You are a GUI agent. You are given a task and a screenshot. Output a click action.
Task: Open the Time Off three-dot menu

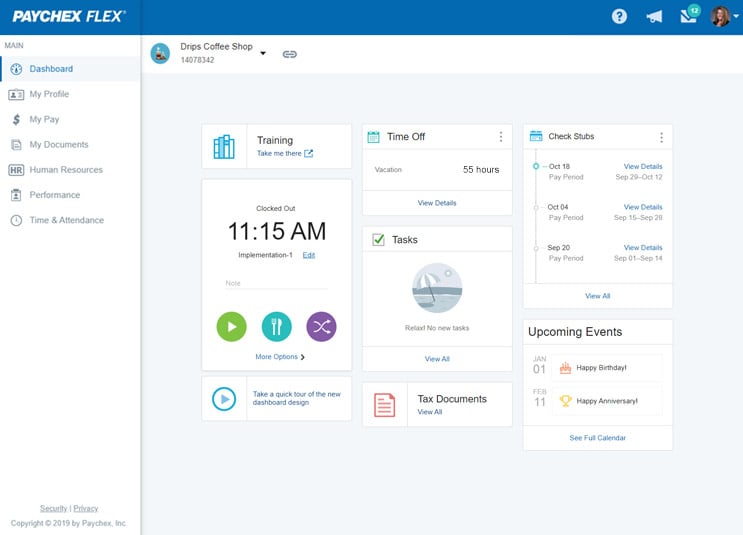(501, 137)
